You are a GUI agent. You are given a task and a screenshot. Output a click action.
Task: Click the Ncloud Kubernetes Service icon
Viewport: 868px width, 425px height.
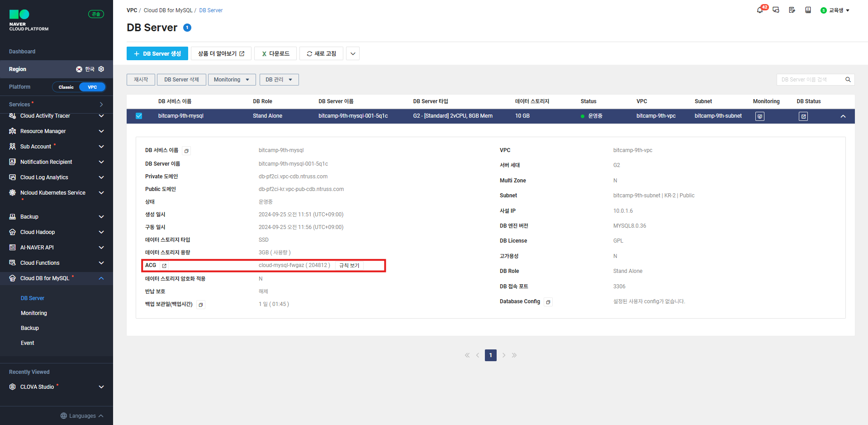point(13,193)
